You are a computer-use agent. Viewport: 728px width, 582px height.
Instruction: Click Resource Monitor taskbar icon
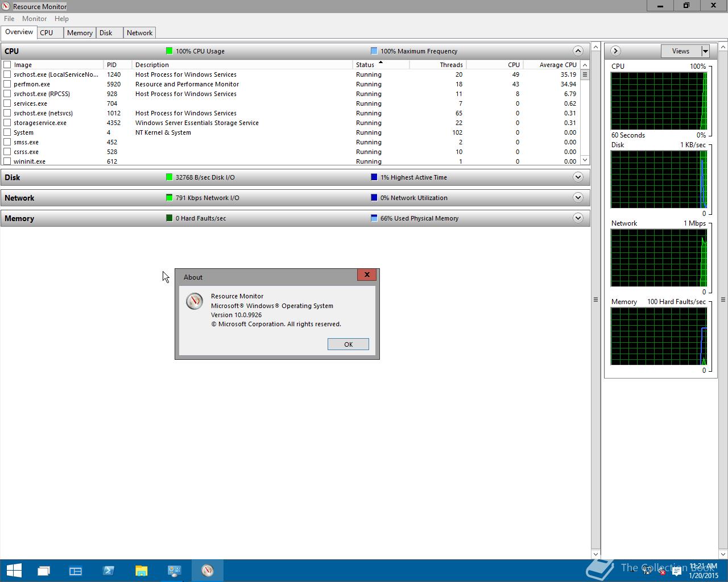point(208,571)
